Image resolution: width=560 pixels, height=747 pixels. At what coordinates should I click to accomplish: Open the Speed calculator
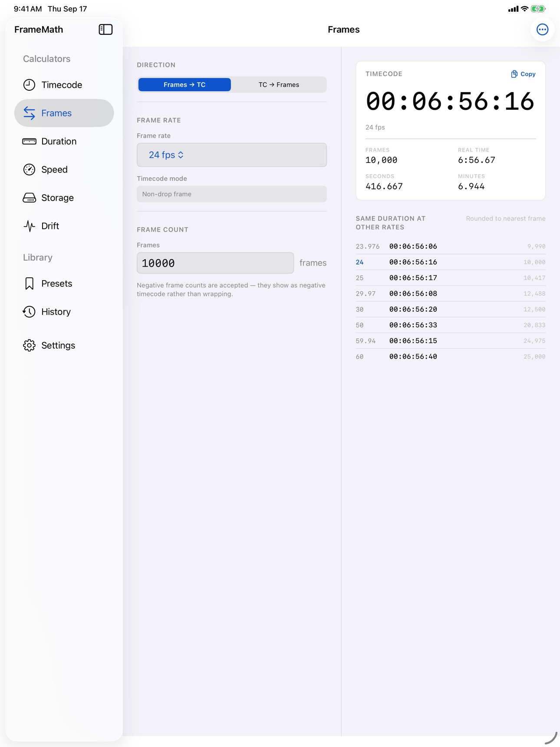point(64,169)
